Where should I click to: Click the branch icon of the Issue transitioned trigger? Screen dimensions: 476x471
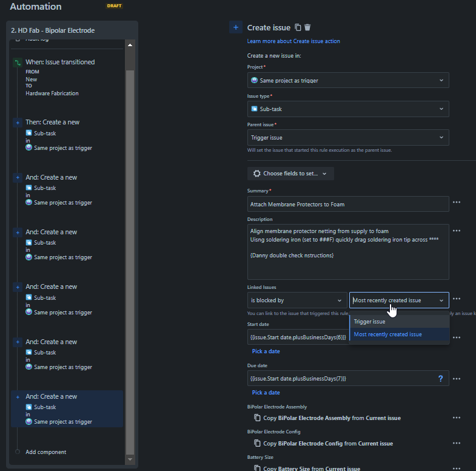(x=18, y=63)
